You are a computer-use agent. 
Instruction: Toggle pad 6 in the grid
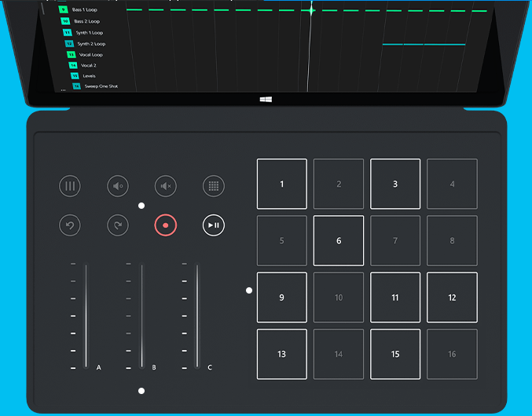point(339,240)
